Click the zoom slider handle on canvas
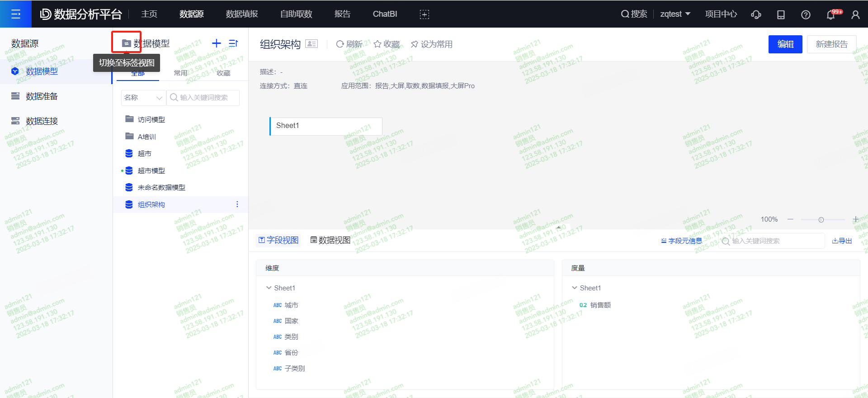The height and width of the screenshot is (398, 868). pos(821,220)
